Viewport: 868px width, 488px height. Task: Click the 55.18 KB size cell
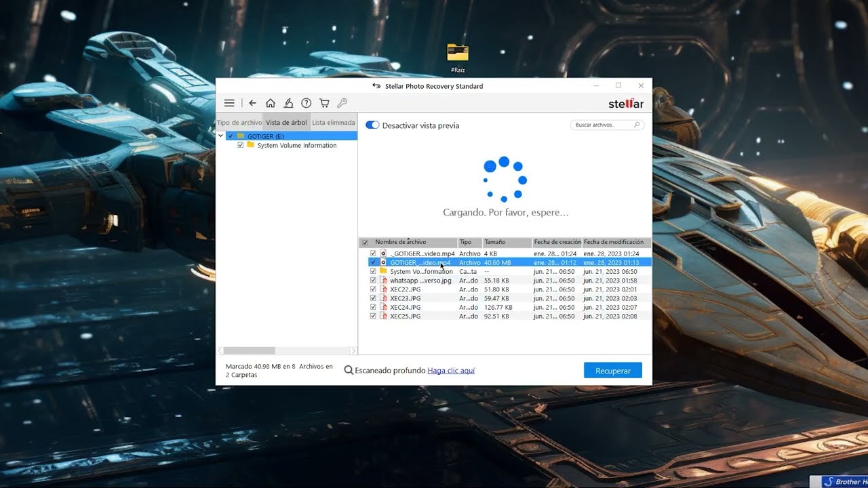496,280
